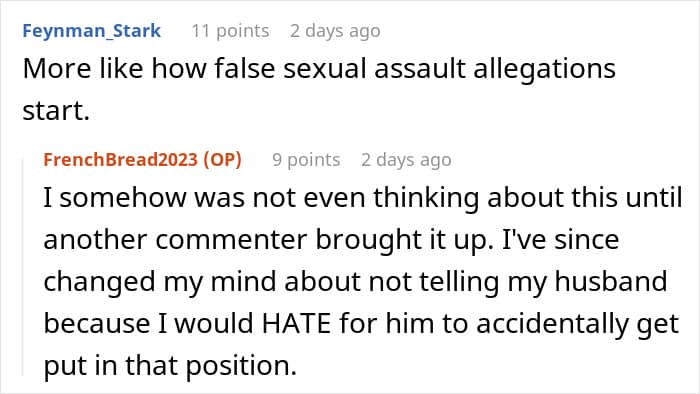
Task: Click the word 'husband' in the reply
Action: point(611,282)
